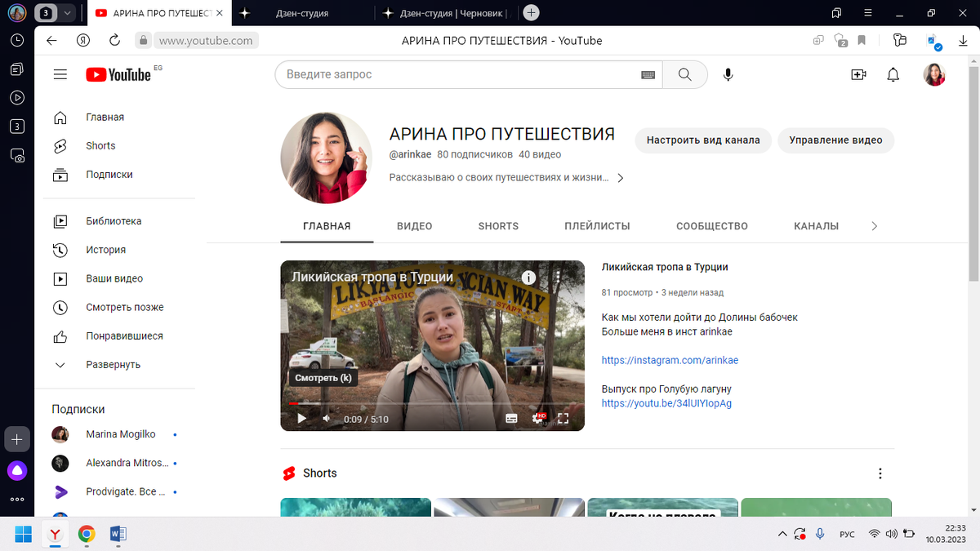Click the on-screen keyboard icon in search

pyautogui.click(x=648, y=74)
